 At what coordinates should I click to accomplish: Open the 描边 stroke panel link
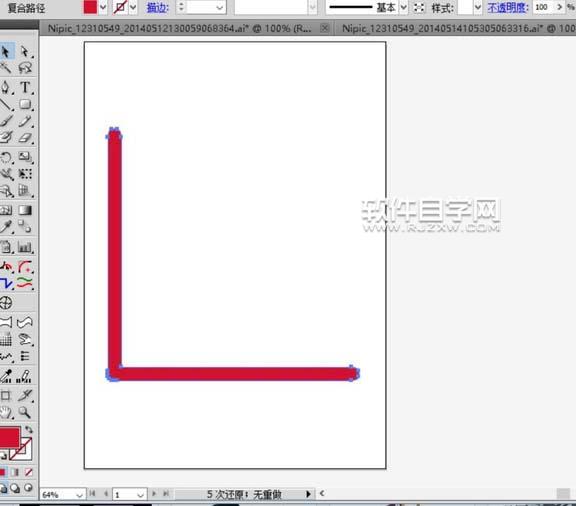[x=158, y=8]
